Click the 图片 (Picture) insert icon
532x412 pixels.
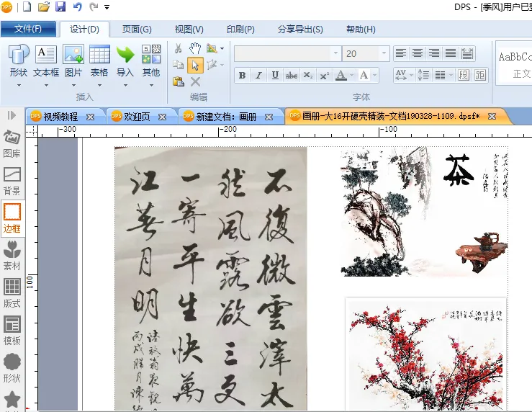click(73, 61)
